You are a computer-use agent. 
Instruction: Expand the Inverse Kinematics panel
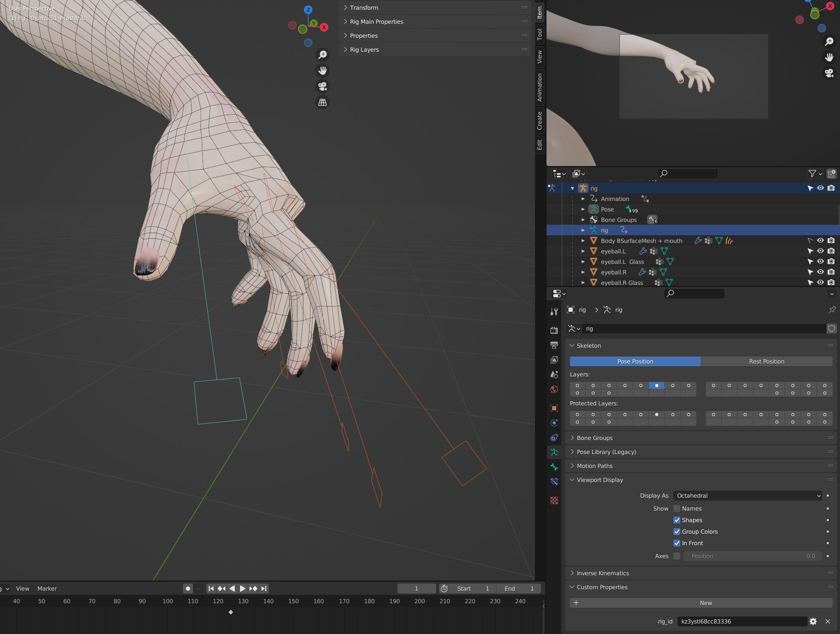click(701, 573)
